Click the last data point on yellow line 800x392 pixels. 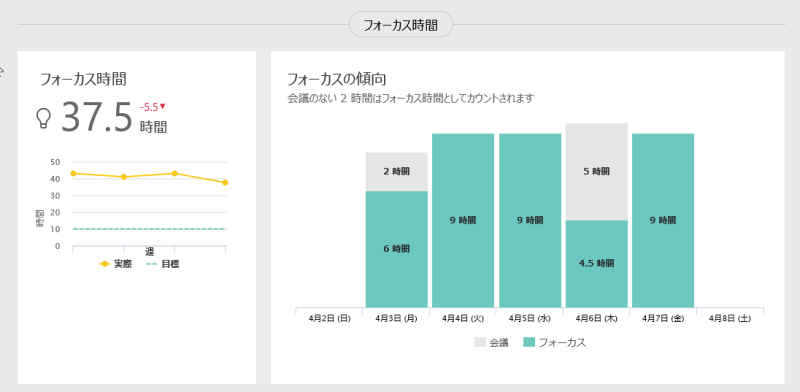point(225,183)
